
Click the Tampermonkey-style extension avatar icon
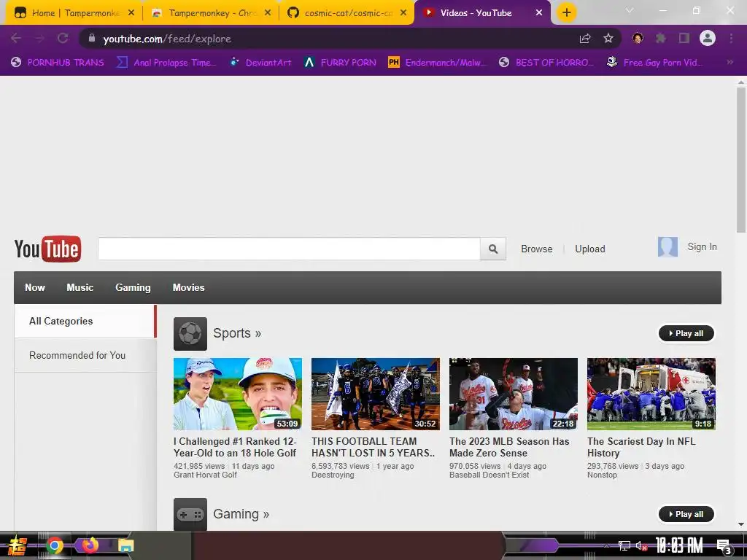638,38
